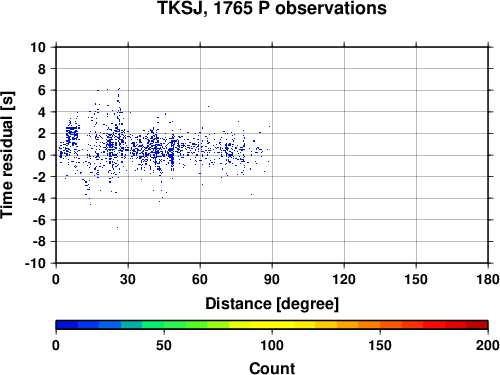Click the Count colorbar label

[272, 368]
